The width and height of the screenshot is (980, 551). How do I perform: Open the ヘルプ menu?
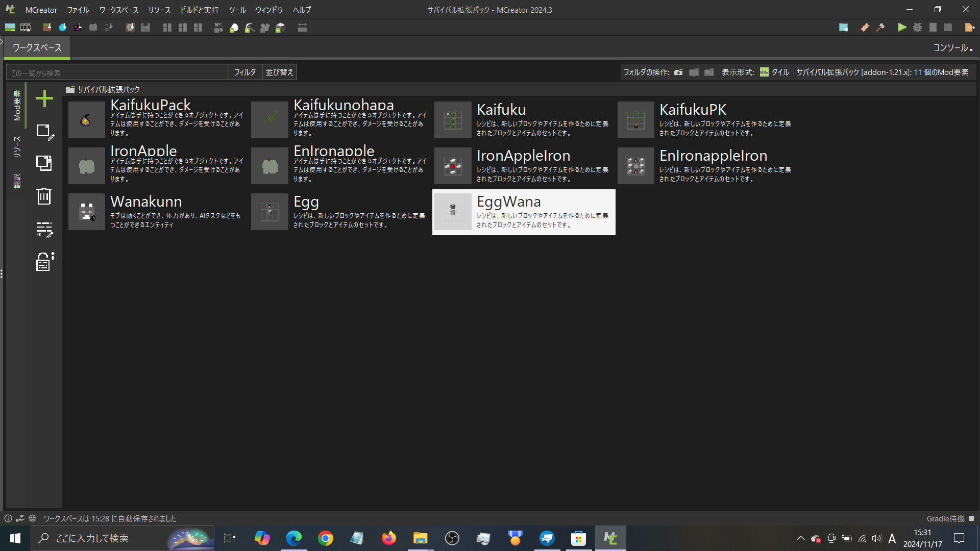tap(302, 10)
